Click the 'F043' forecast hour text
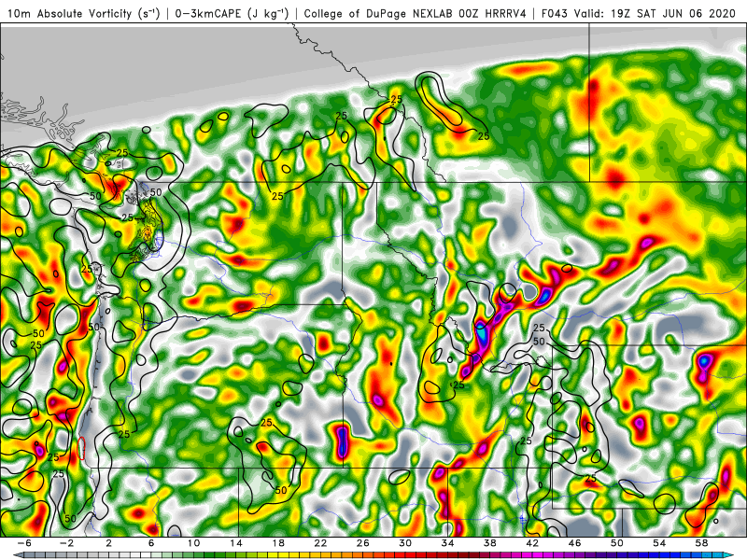This screenshot has height=560, width=747. (555, 13)
